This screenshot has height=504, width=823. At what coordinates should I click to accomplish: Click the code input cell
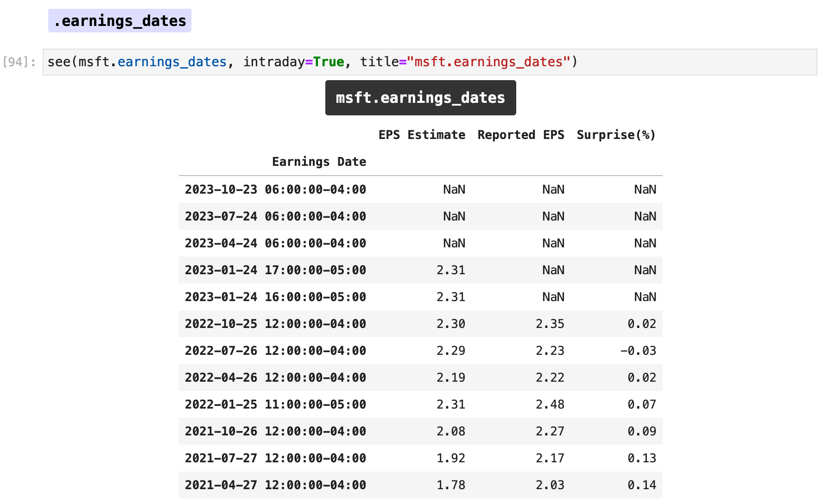click(x=430, y=62)
